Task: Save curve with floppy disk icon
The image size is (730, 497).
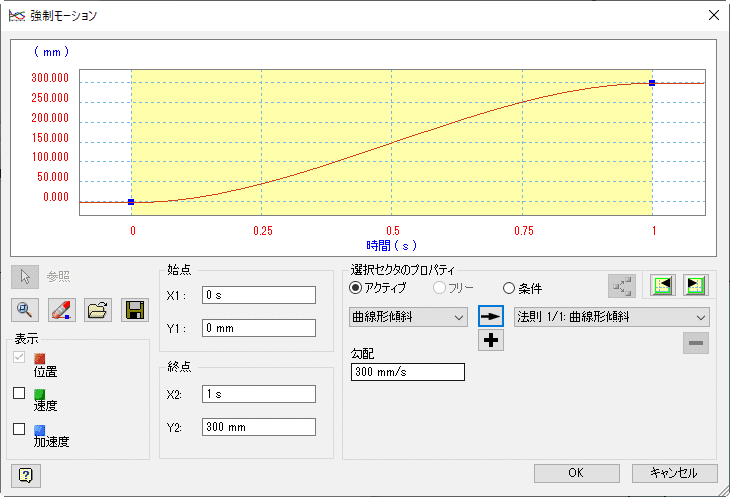Action: point(135,310)
